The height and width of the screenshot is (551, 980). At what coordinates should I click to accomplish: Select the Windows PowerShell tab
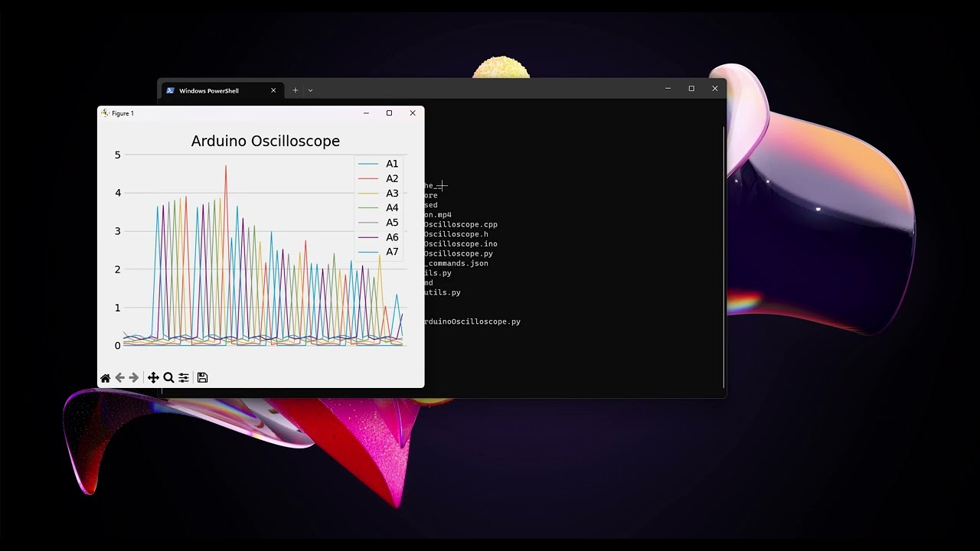222,90
